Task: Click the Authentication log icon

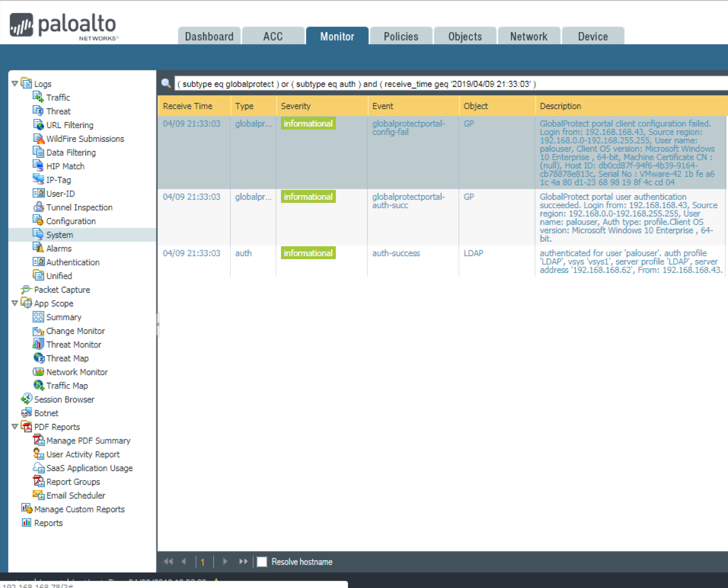Action: 38,262
